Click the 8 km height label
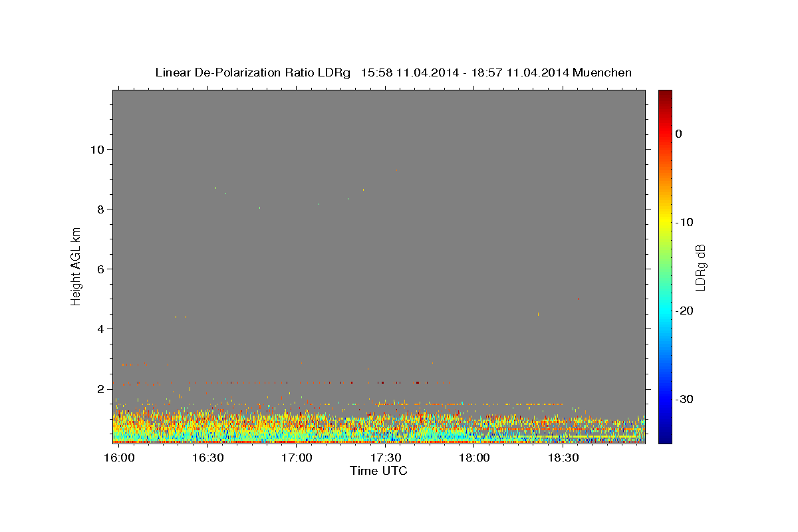This screenshot has height=532, width=798. [99, 209]
